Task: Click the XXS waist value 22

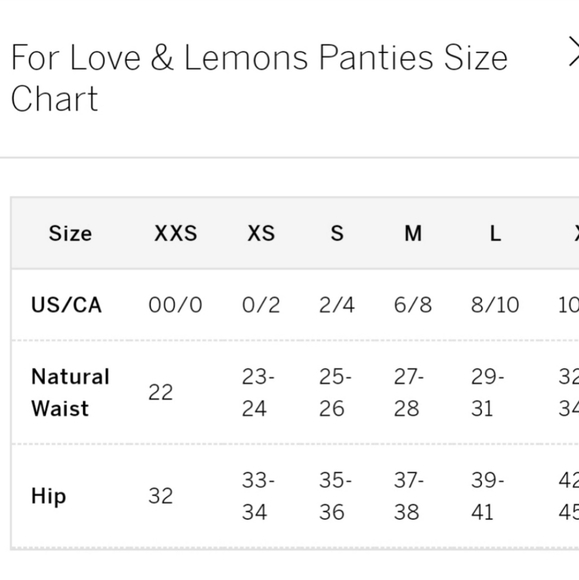Action: tap(161, 392)
